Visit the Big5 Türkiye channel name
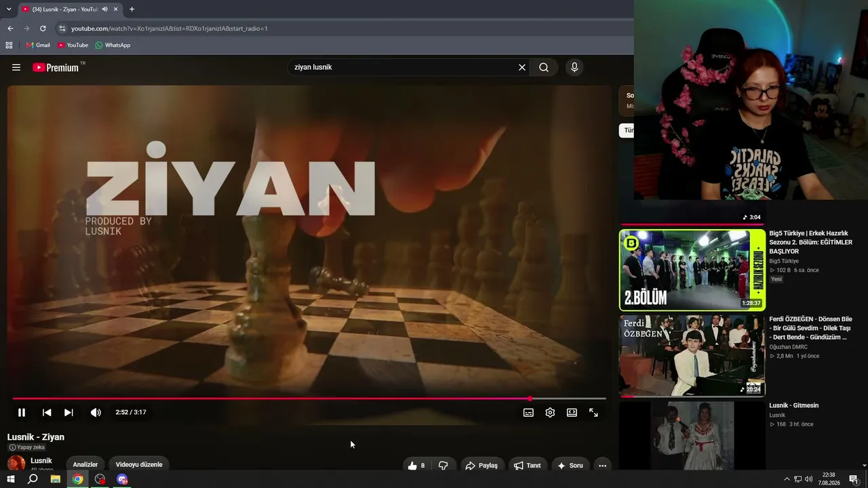This screenshot has height=488, width=868. 784,261
